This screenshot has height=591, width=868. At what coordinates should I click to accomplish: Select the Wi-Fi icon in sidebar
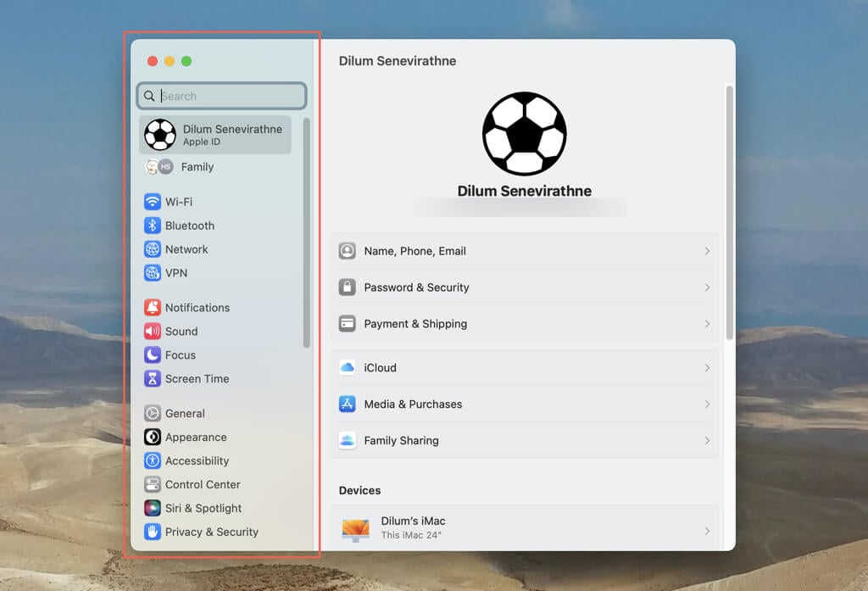pos(153,202)
